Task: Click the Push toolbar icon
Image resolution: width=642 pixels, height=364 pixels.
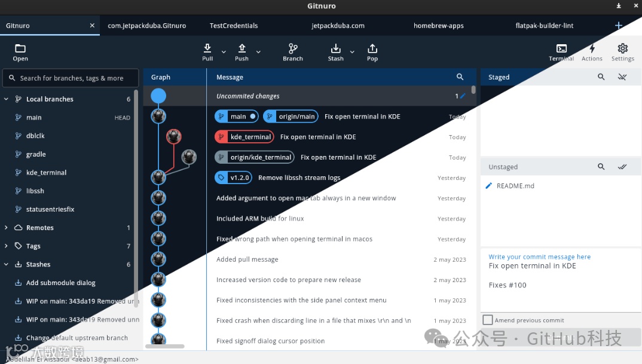Action: pos(241,53)
